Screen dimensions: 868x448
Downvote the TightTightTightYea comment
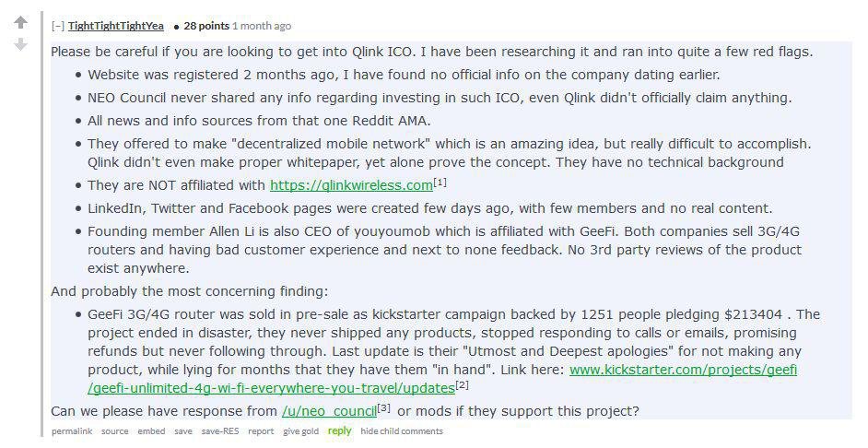20,44
